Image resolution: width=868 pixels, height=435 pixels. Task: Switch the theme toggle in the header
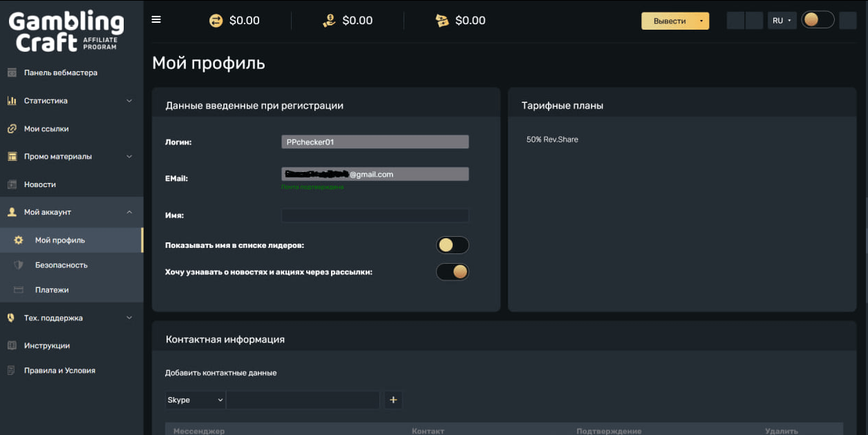(x=818, y=20)
